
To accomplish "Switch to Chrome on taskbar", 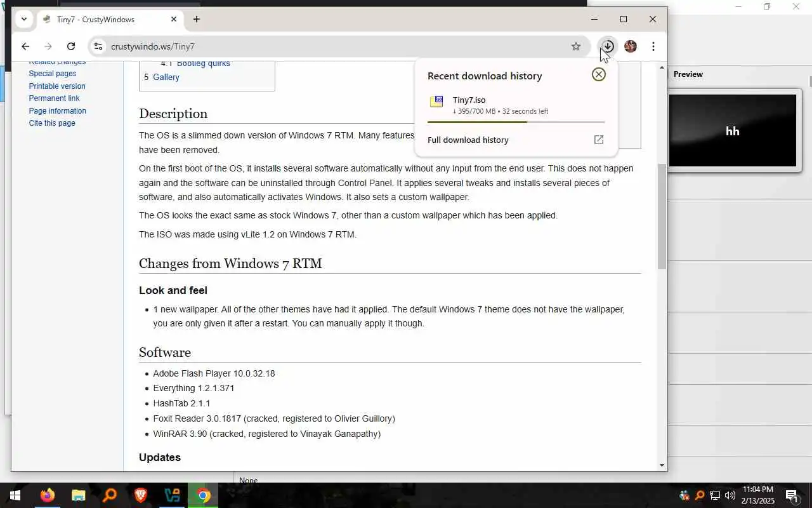I will [203, 495].
